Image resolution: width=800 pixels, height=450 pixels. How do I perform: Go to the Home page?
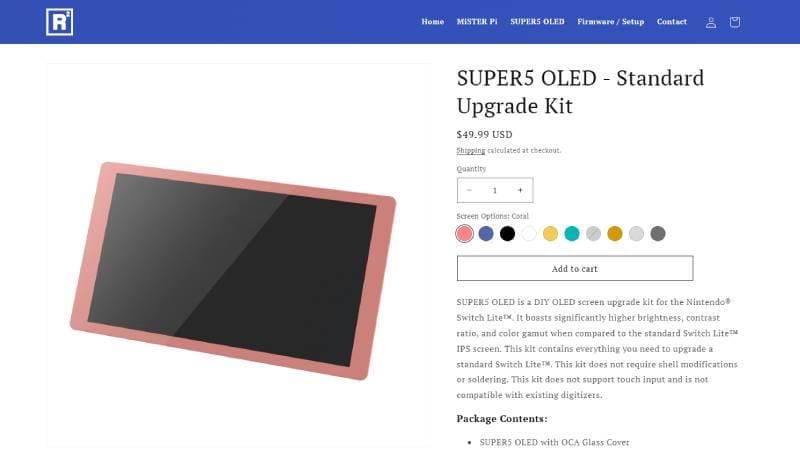coord(433,22)
